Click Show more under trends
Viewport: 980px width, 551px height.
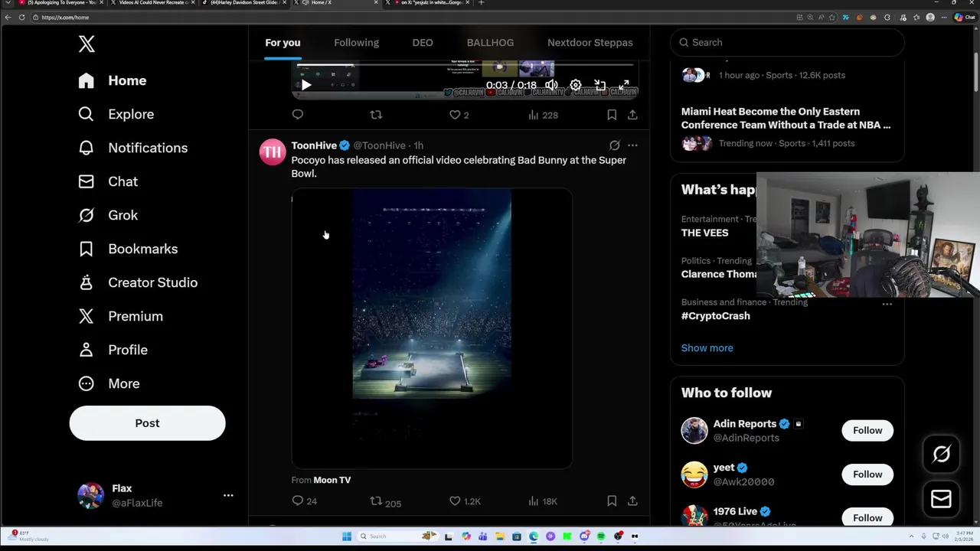click(x=707, y=348)
